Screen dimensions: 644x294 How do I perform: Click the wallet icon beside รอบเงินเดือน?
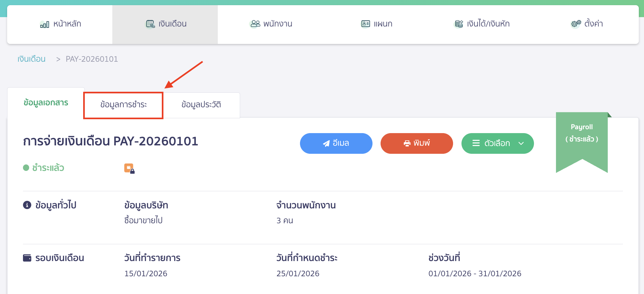click(x=27, y=258)
